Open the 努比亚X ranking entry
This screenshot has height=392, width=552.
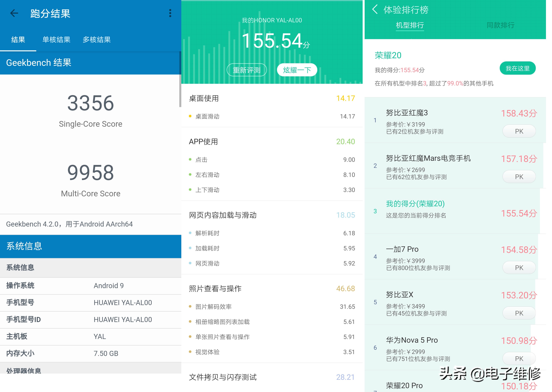pos(455,302)
